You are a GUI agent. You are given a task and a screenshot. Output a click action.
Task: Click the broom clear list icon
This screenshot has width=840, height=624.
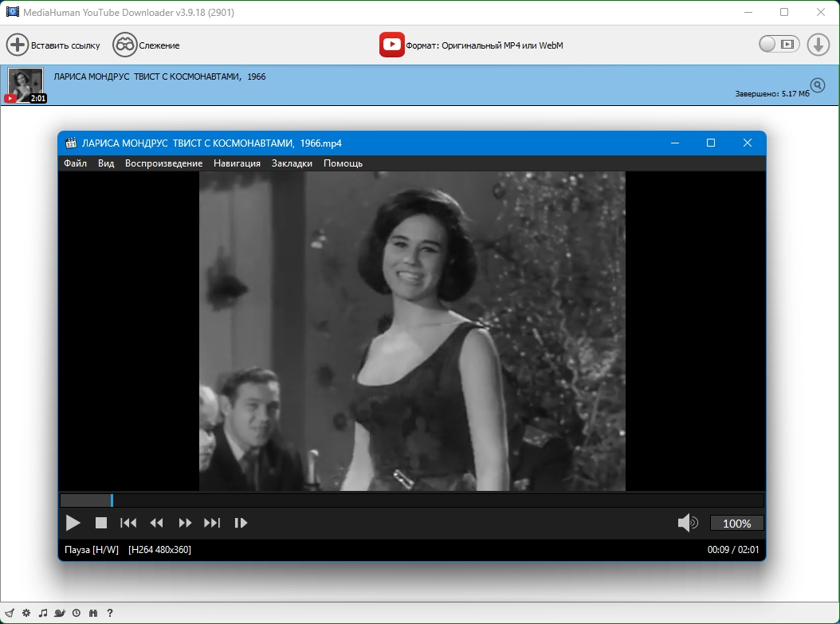tap(10, 613)
